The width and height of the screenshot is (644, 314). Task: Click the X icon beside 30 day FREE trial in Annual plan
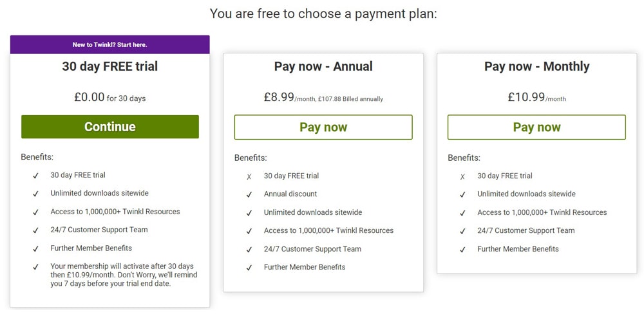(249, 177)
